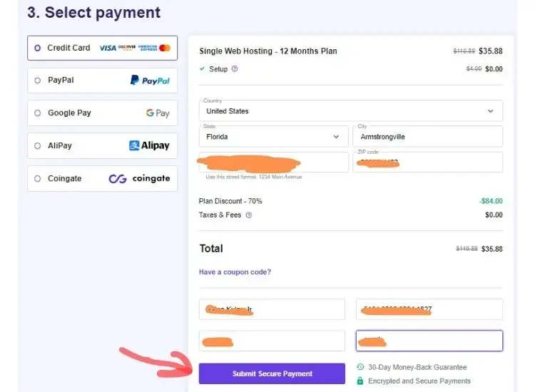Click the American Express logo

(148, 48)
